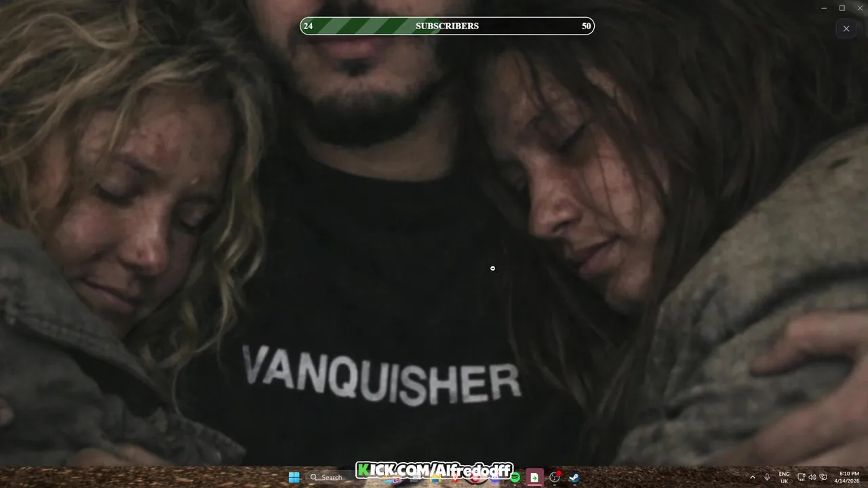Minimize the window
This screenshot has width=868, height=488.
(824, 8)
